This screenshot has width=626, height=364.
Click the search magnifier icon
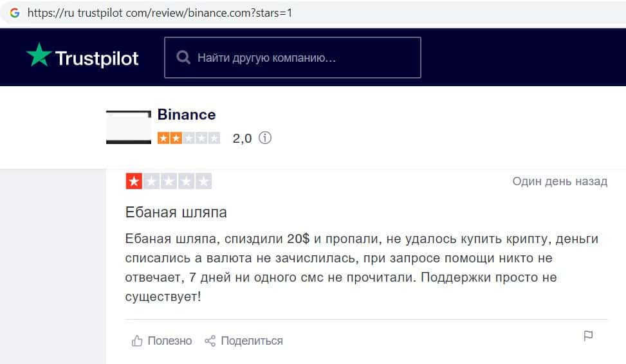tap(184, 58)
